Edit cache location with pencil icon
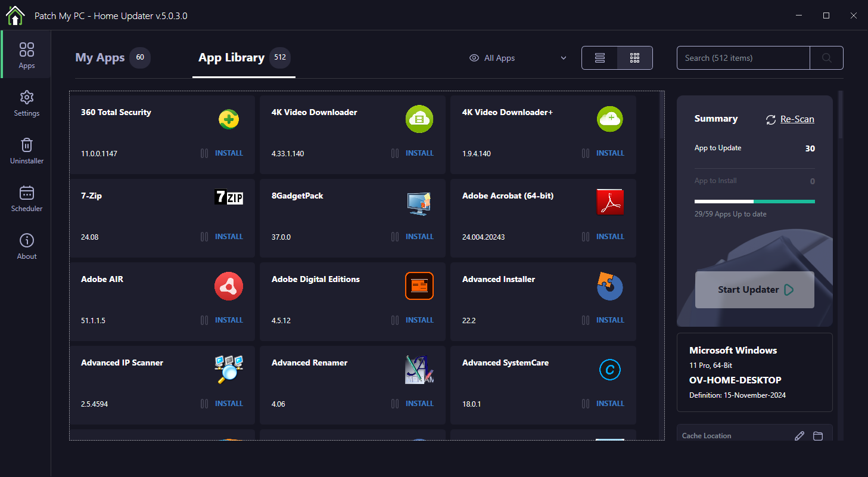Image resolution: width=868 pixels, height=477 pixels. pos(799,436)
